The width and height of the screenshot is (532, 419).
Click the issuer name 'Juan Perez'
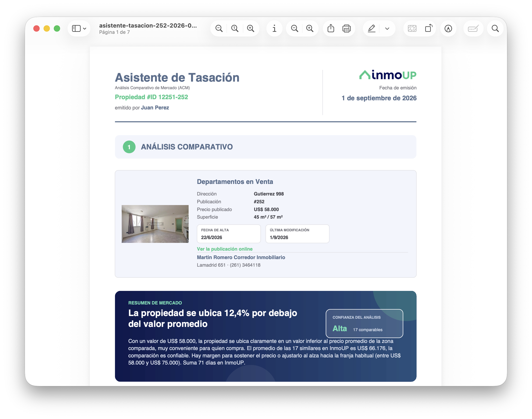tap(155, 107)
